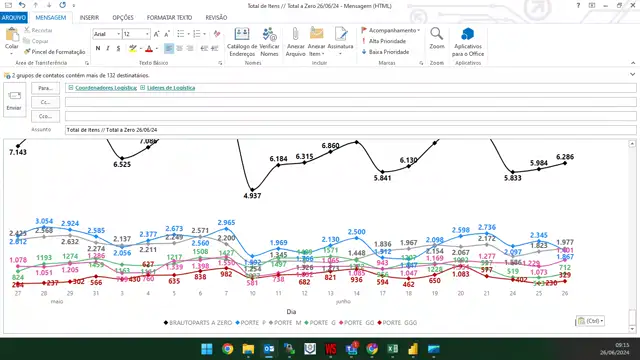Switch to REVISÃO tab
The width and height of the screenshot is (640, 360).
click(x=216, y=18)
